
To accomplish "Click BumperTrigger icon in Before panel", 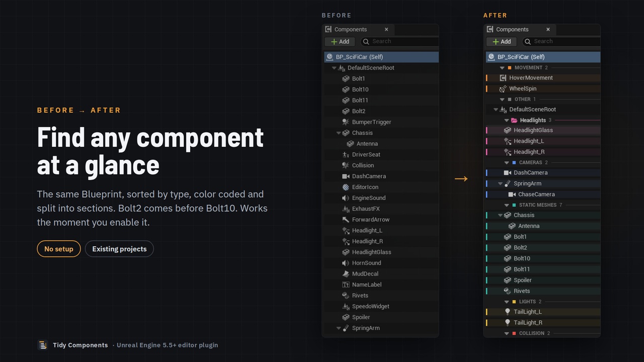I will [x=346, y=122].
